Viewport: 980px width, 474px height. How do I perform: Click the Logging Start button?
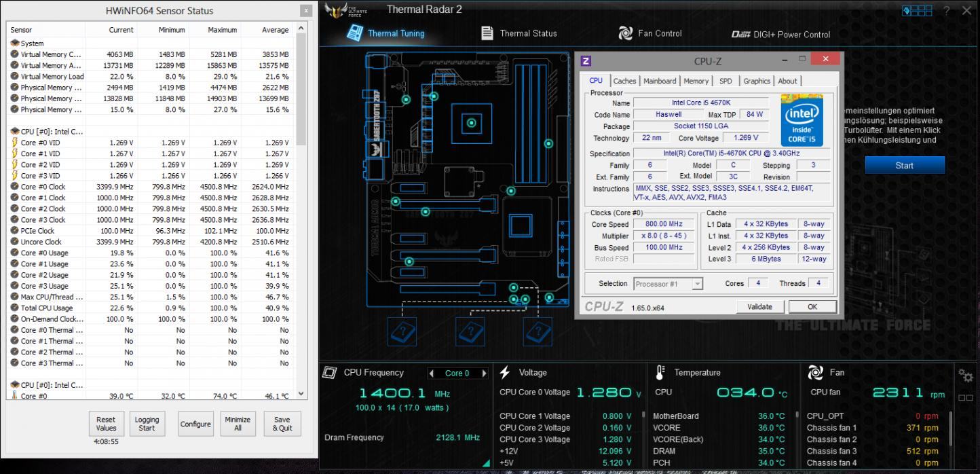click(147, 424)
